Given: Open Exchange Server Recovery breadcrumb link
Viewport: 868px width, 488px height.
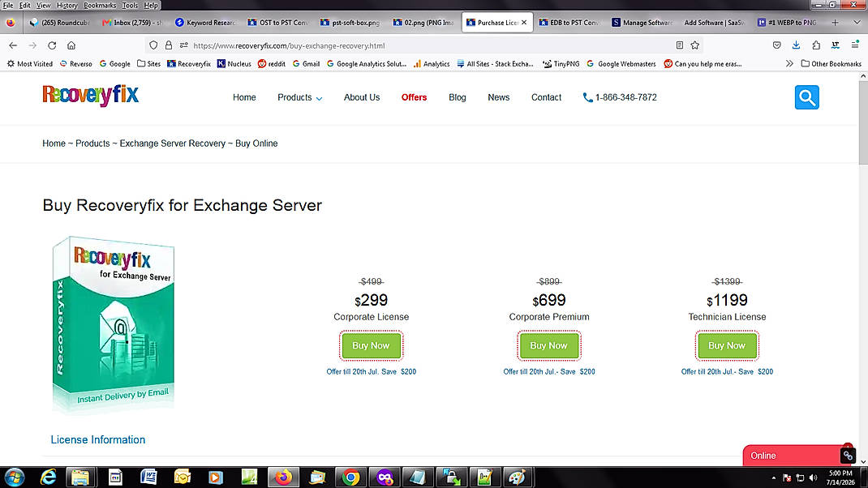Looking at the screenshot, I should [173, 143].
